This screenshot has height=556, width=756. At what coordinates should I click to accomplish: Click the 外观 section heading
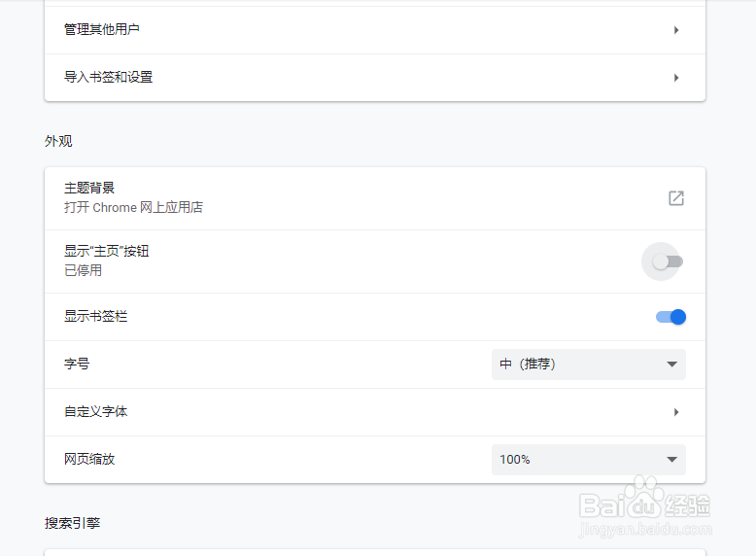58,142
